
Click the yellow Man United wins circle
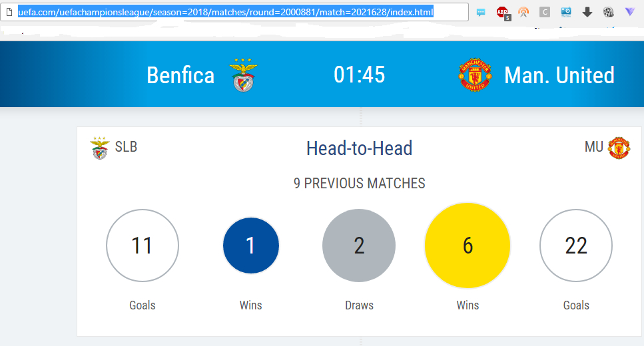point(468,246)
